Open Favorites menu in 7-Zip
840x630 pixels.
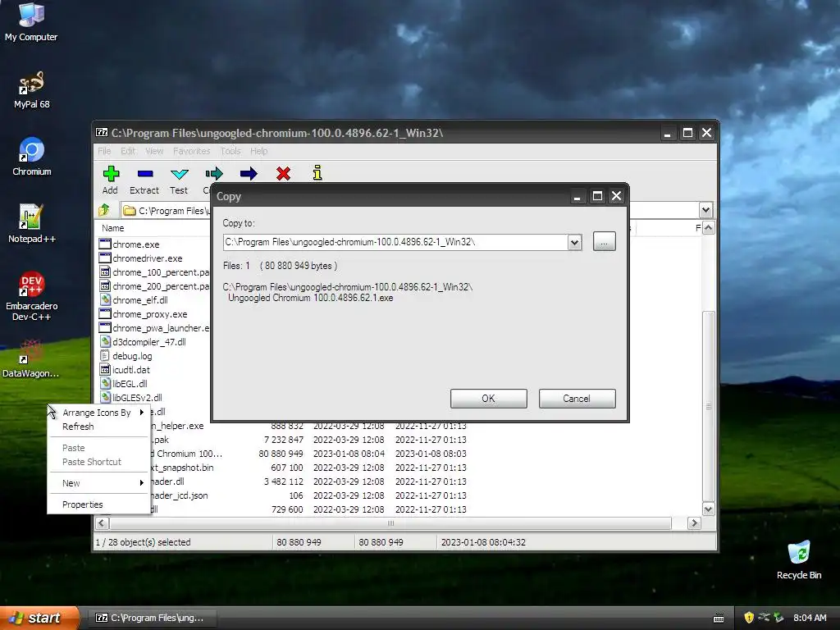tap(192, 151)
